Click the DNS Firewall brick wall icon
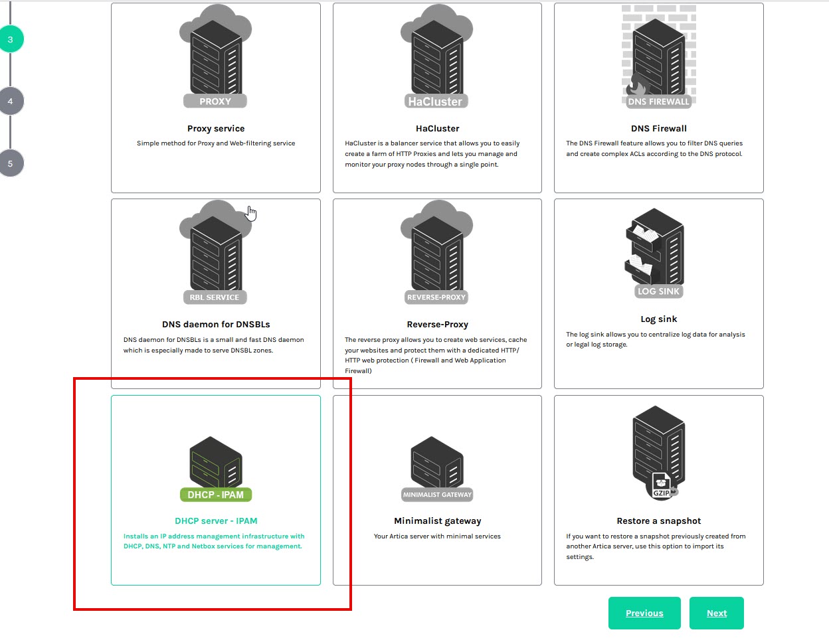The height and width of the screenshot is (644, 829). [658, 58]
